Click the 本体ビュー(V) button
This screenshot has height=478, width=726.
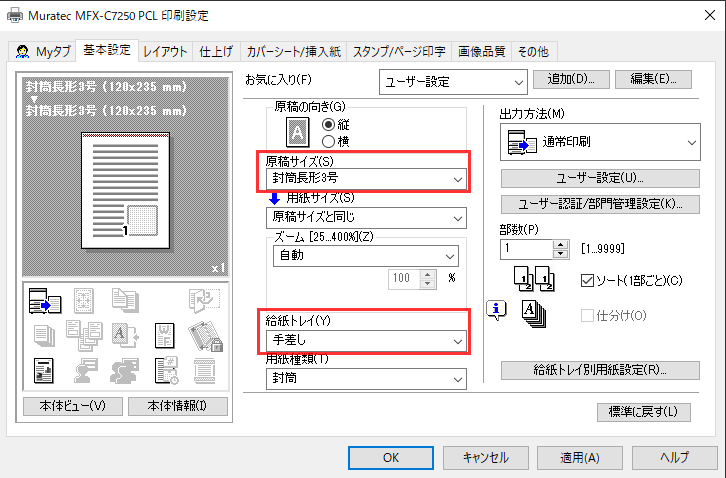click(73, 406)
